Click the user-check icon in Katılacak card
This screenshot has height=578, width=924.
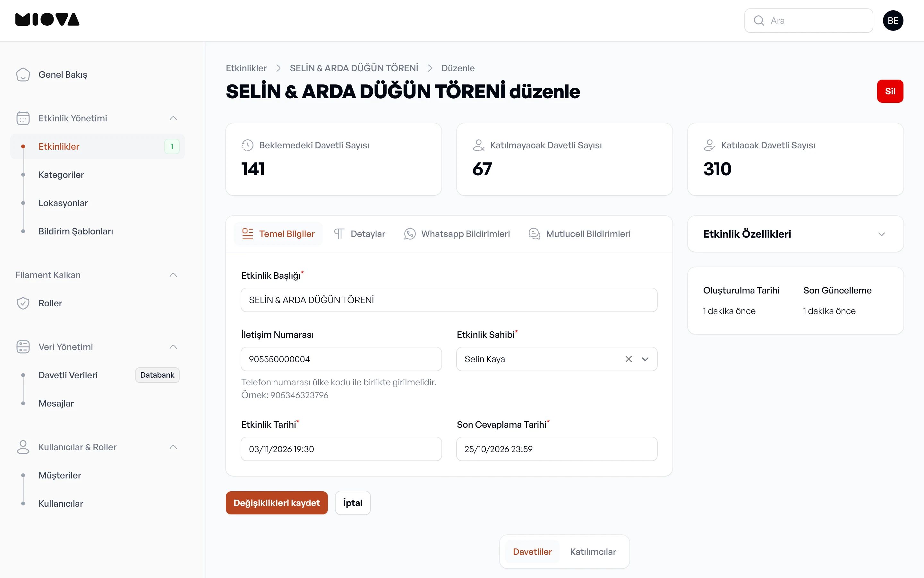(709, 145)
